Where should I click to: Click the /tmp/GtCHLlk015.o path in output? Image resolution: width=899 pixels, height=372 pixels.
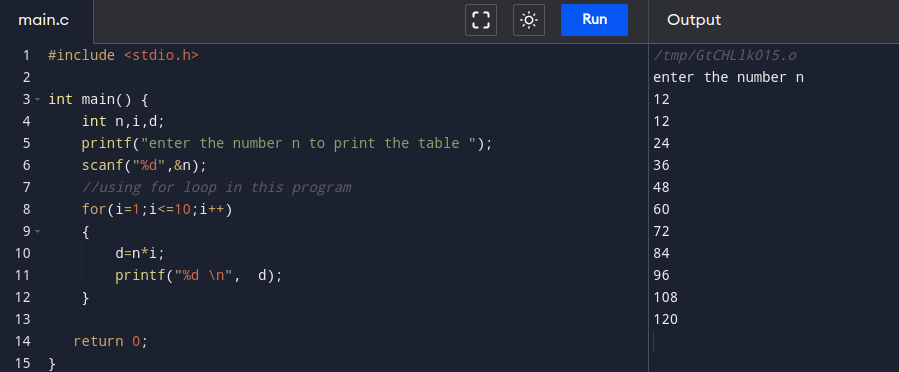725,56
